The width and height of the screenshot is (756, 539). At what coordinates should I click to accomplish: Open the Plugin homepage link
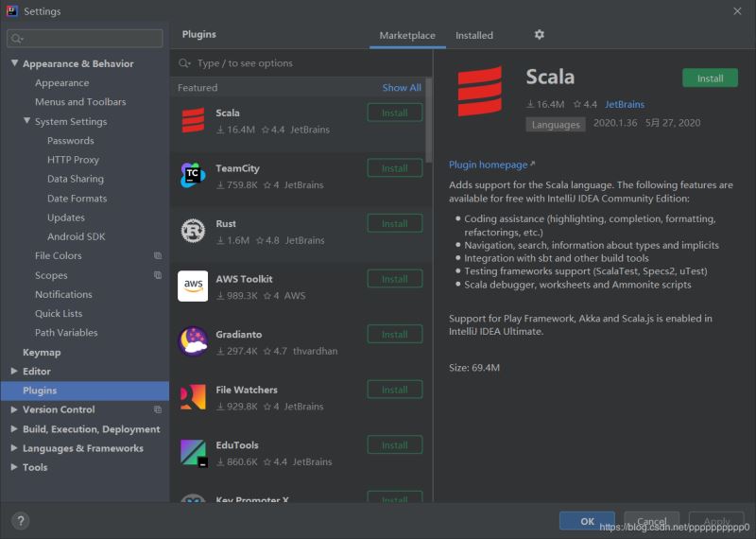491,165
